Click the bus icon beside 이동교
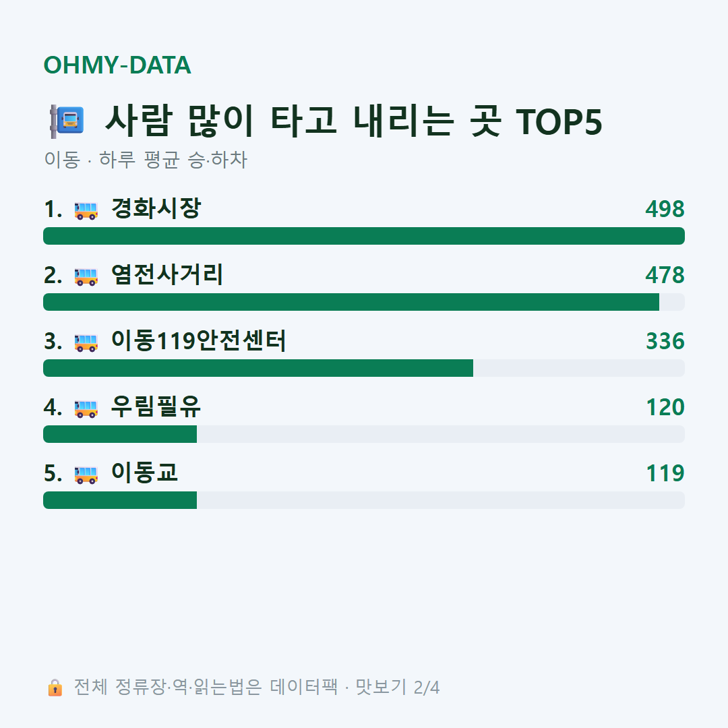 click(86, 475)
